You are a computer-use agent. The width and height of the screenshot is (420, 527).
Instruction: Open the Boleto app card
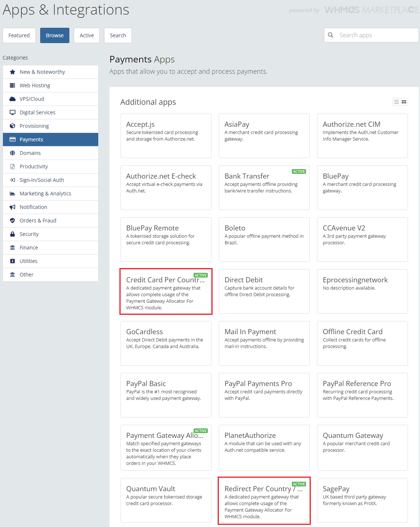[264, 240]
